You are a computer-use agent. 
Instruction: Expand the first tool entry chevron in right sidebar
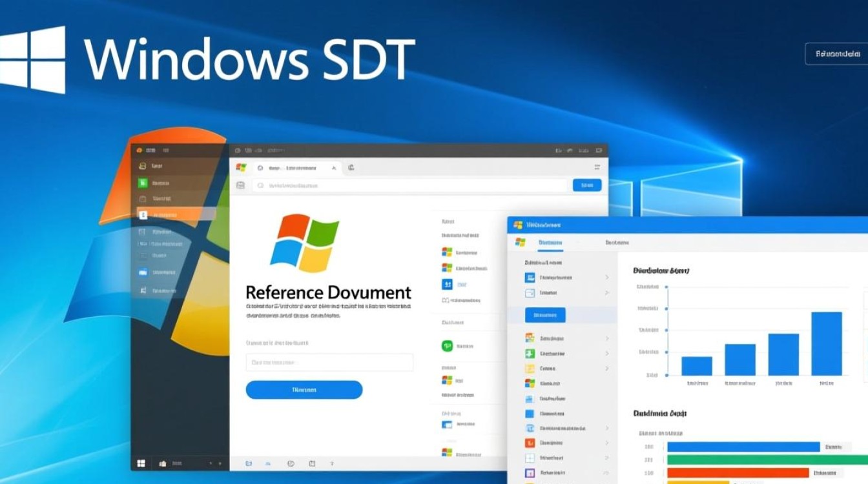click(606, 277)
